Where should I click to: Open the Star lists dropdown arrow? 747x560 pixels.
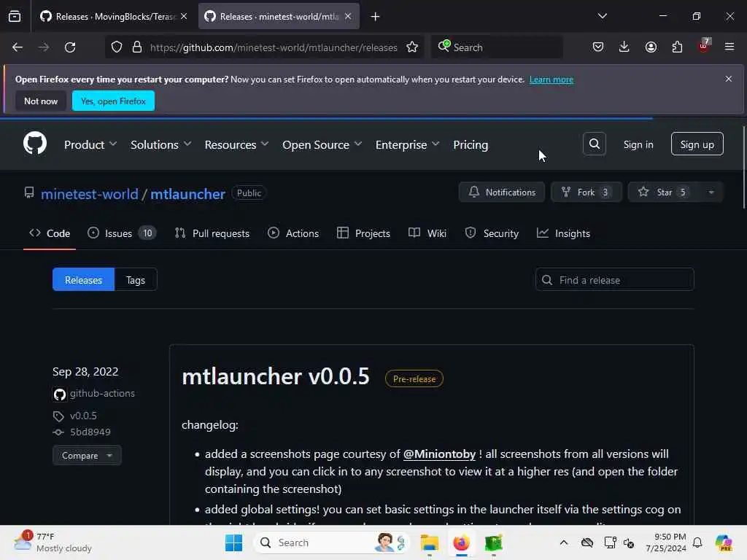[711, 192]
